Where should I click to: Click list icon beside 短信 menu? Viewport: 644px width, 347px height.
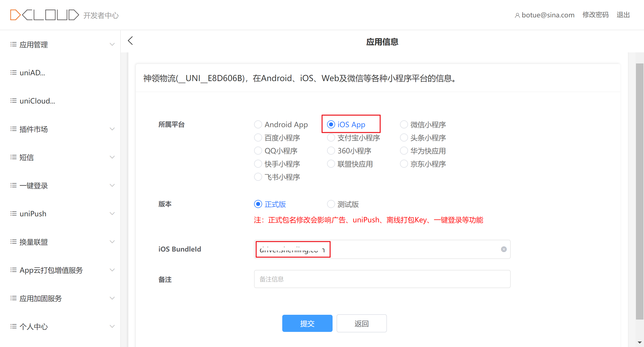coord(13,157)
